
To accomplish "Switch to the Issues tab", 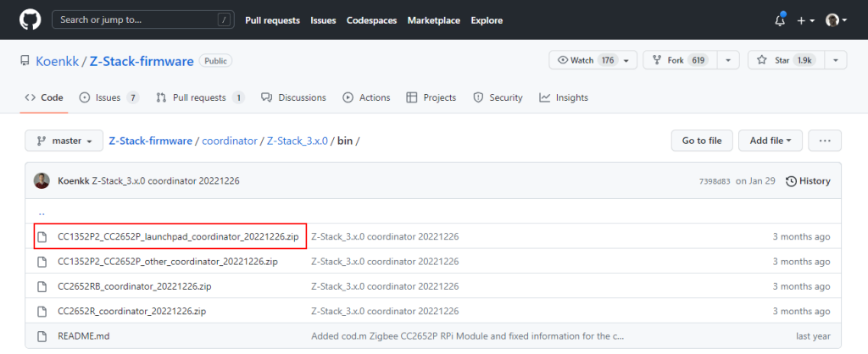I will (108, 97).
